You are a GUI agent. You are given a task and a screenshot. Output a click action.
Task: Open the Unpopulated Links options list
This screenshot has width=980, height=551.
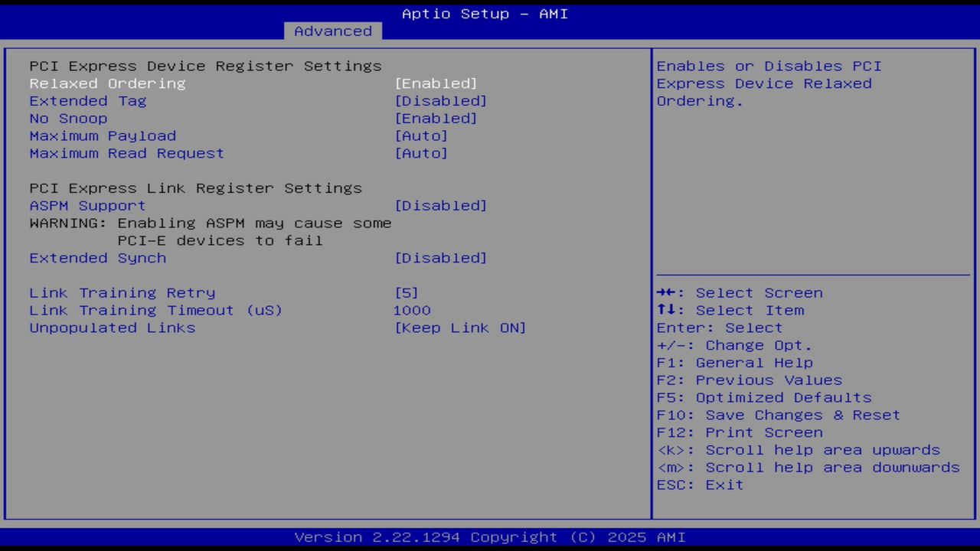[461, 328]
